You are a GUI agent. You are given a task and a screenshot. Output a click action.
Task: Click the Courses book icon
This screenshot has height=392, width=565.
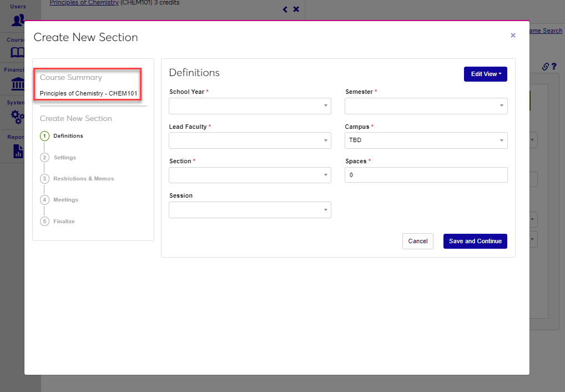coord(18,53)
